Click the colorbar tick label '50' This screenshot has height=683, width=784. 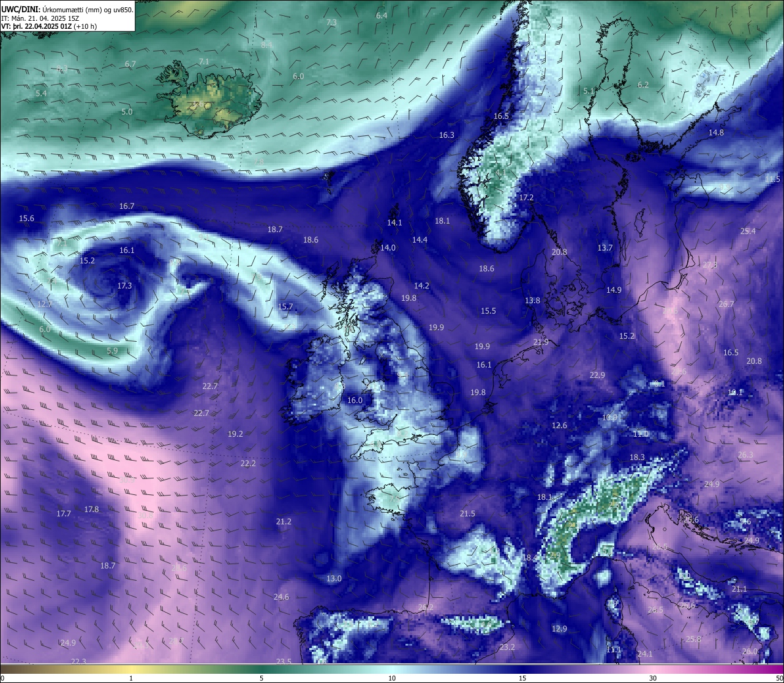779,678
